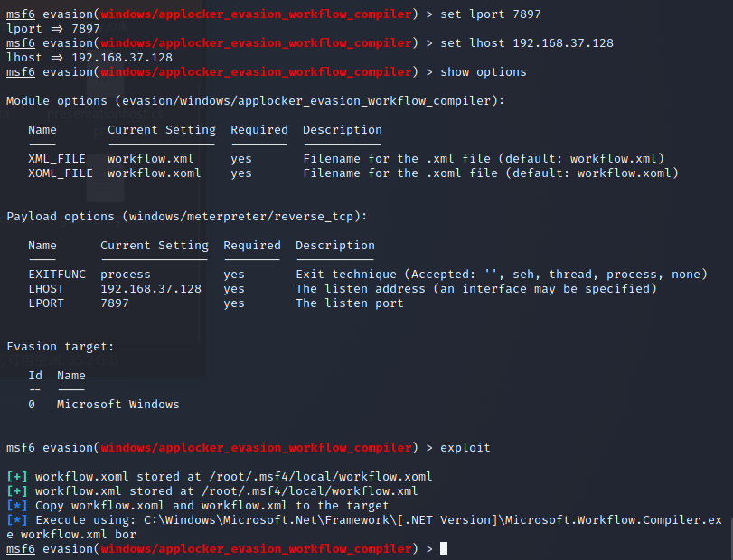Click the 'set lhost 192.168.37.128' command text
Image resolution: width=733 pixels, height=560 pixels.
pyautogui.click(x=526, y=43)
